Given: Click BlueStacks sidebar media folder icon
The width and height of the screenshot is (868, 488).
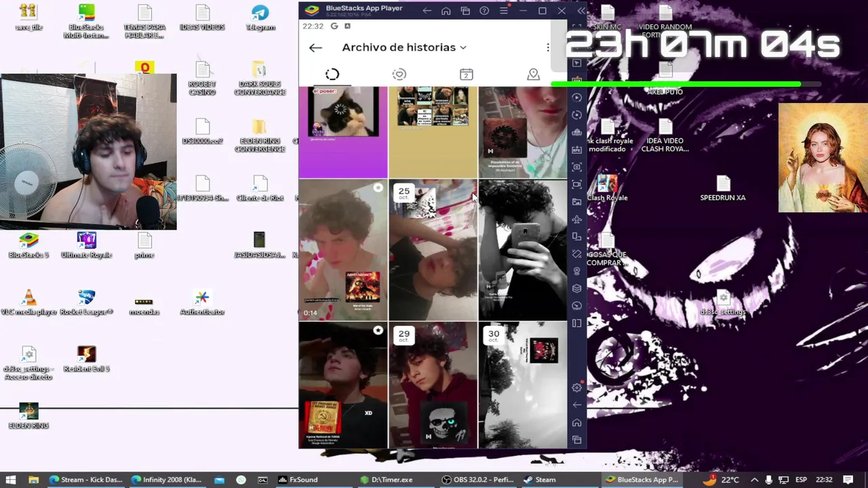Looking at the screenshot, I should 577,202.
